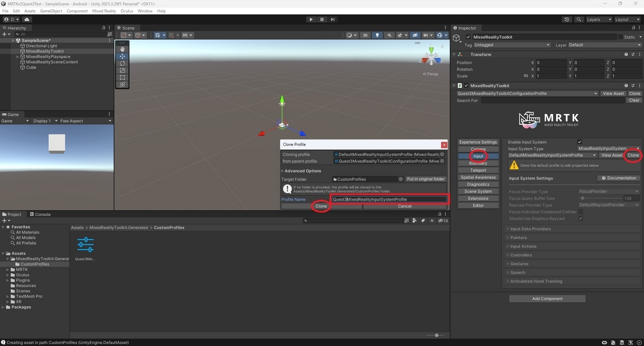Toggle MixedRealityToolkit component enabled checkbox
This screenshot has height=346, width=644.
pyautogui.click(x=466, y=86)
